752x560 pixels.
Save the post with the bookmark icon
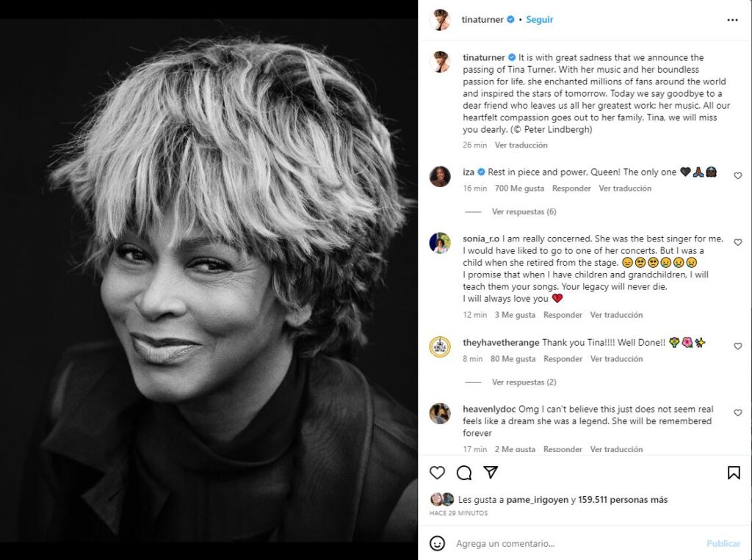[734, 473]
